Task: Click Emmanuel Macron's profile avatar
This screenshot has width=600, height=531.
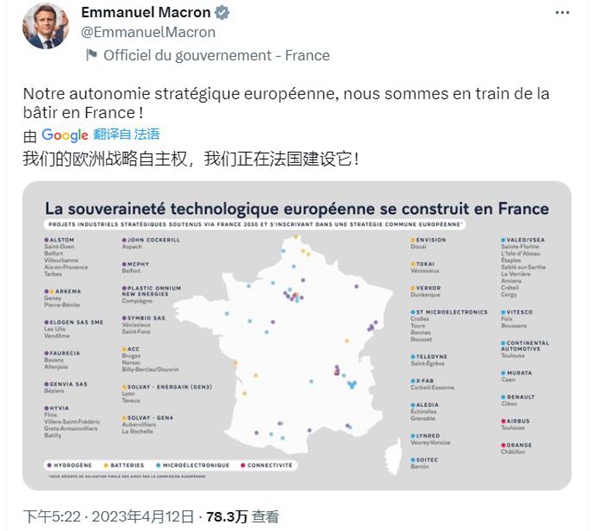Action: (46, 28)
